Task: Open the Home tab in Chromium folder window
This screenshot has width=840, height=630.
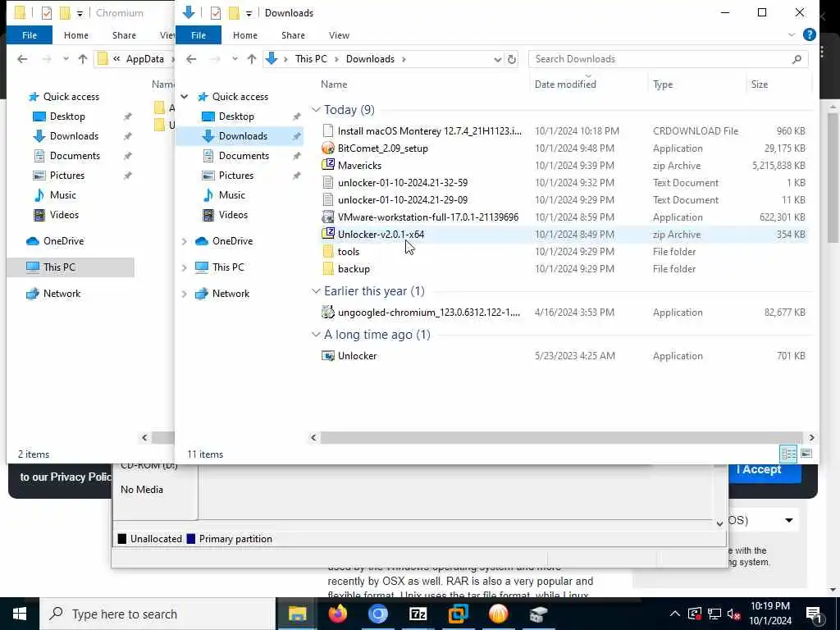Action: [x=76, y=34]
